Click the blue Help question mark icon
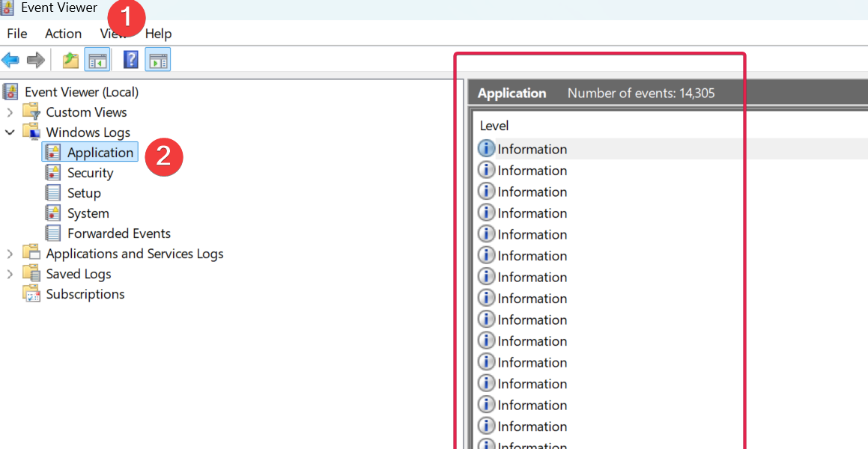868x449 pixels. coord(131,60)
